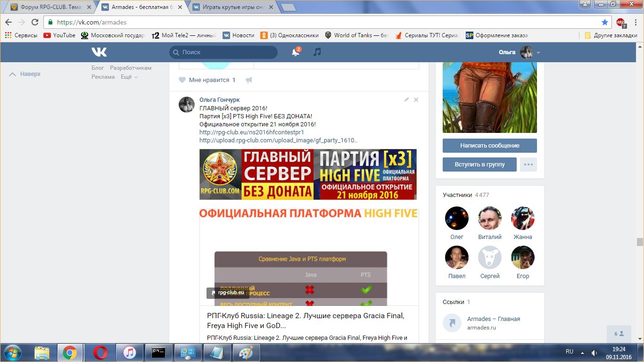Click the page vertical scrollbar thumb
This screenshot has height=362, width=644.
[640, 242]
